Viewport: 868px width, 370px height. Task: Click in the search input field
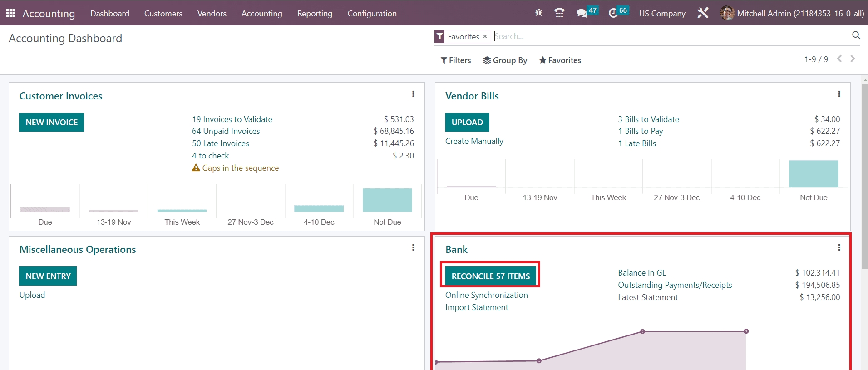point(672,36)
